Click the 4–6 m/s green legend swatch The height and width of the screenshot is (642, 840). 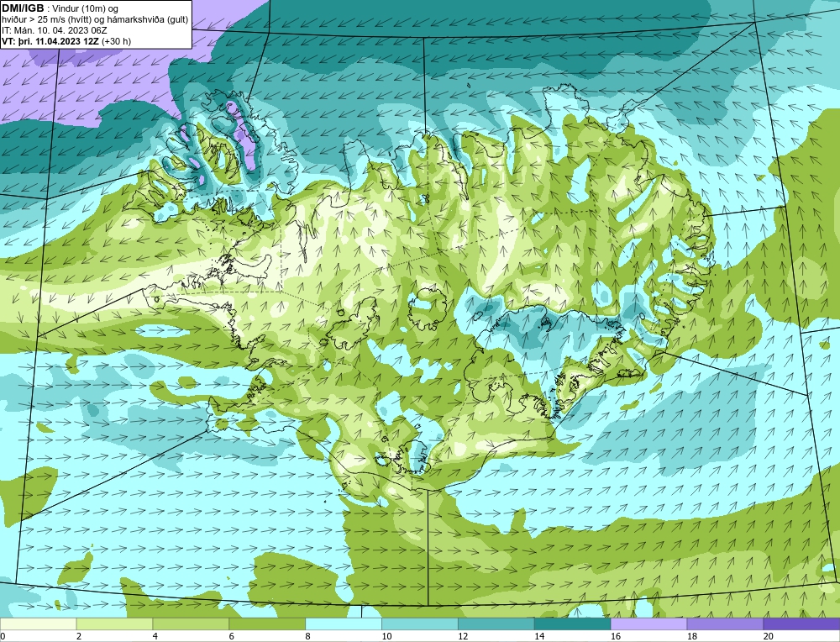coord(191,624)
